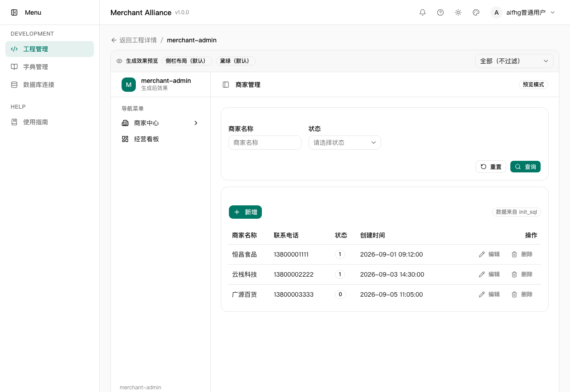
Task: Open 数据库连接 in the sidebar
Action: pos(49,85)
